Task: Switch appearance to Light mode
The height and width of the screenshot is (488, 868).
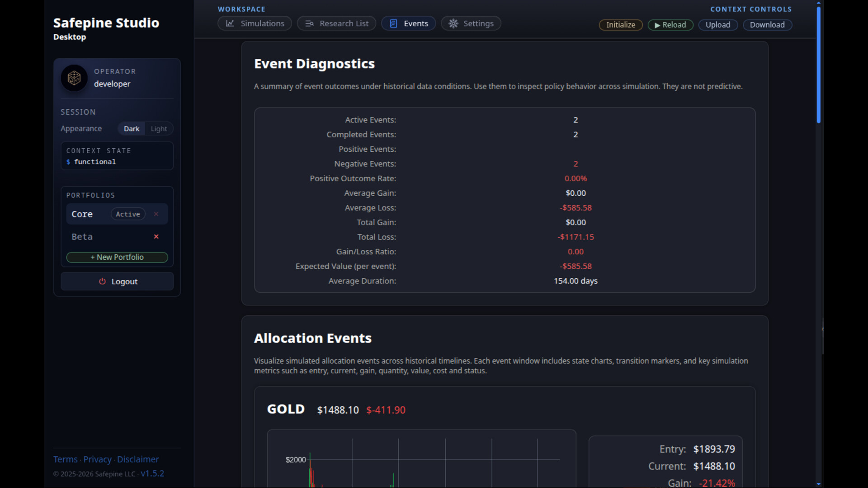Action: tap(159, 129)
